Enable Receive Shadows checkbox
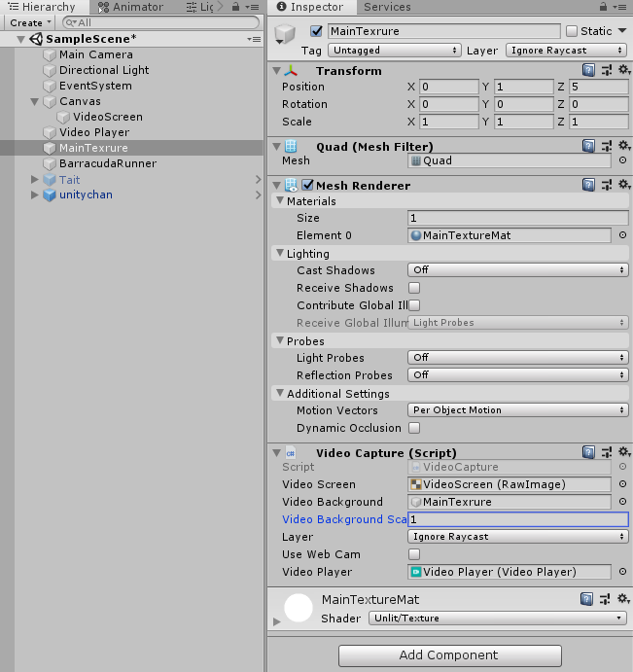 pos(414,288)
